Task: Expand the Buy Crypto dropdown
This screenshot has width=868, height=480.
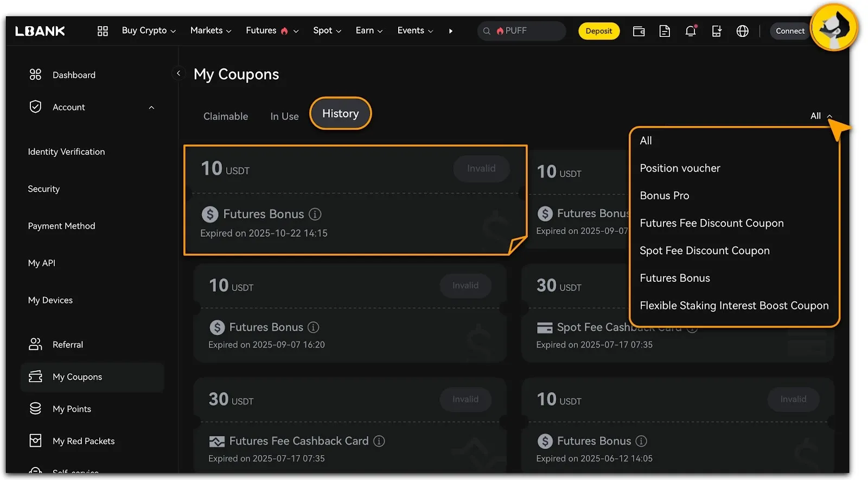Action: pos(149,31)
